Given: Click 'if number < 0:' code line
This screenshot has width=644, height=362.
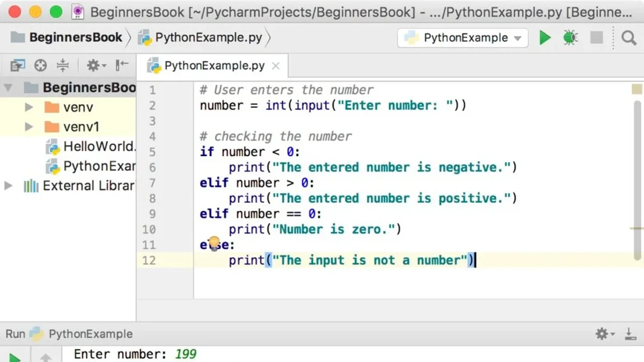Looking at the screenshot, I should tap(250, 152).
